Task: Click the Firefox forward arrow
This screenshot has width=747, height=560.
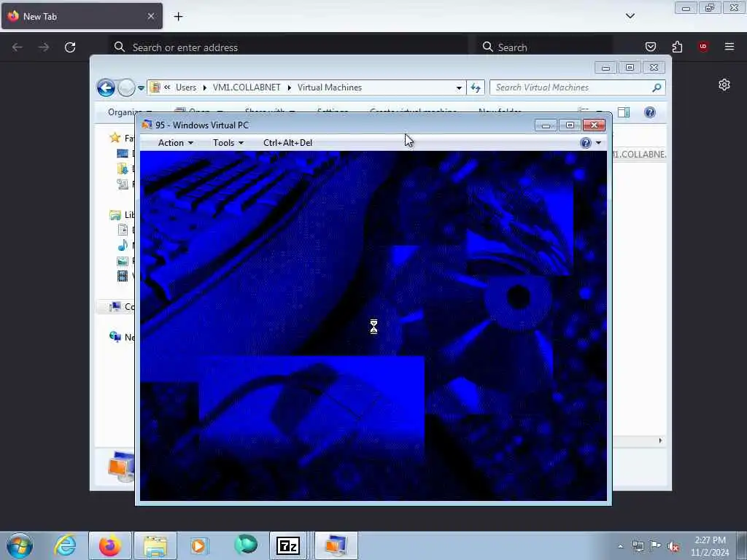Action: pos(44,47)
